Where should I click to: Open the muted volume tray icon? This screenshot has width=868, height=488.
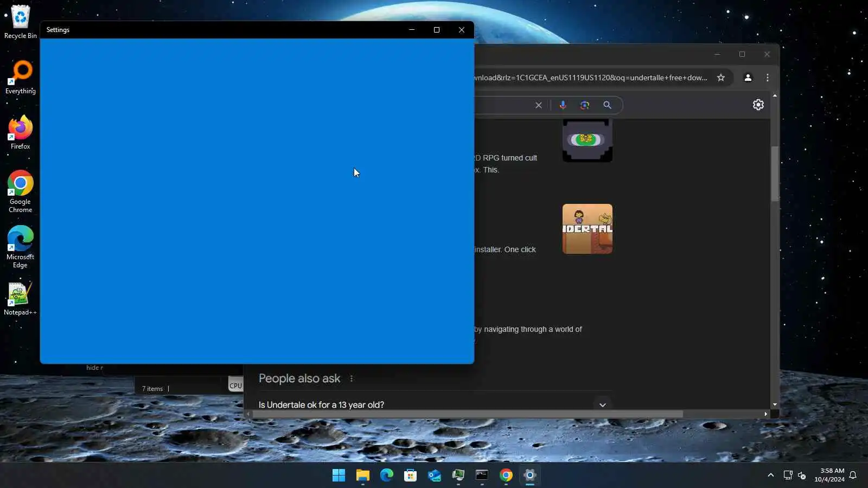pos(802,476)
